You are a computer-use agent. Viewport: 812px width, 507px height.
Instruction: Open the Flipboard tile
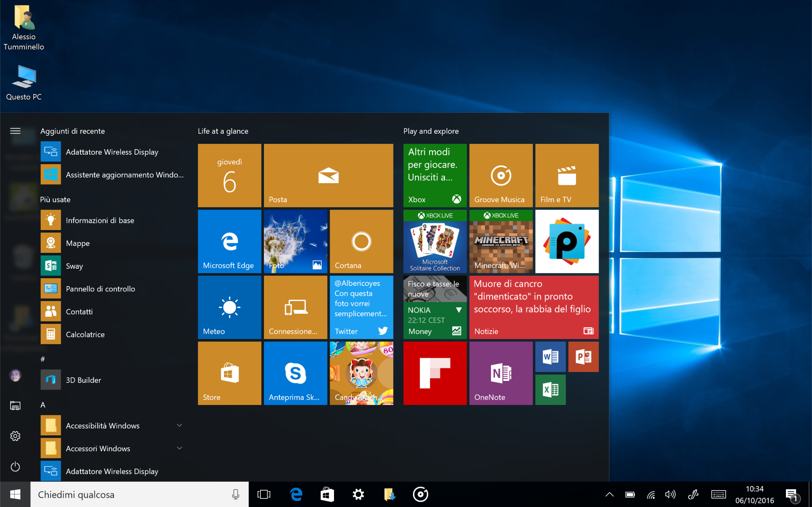pyautogui.click(x=435, y=373)
